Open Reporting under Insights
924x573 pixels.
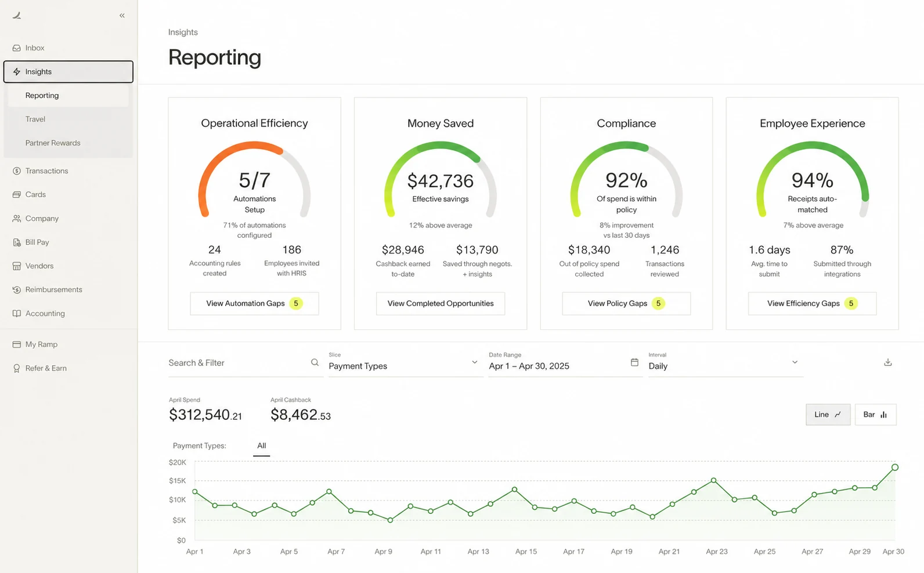point(68,96)
